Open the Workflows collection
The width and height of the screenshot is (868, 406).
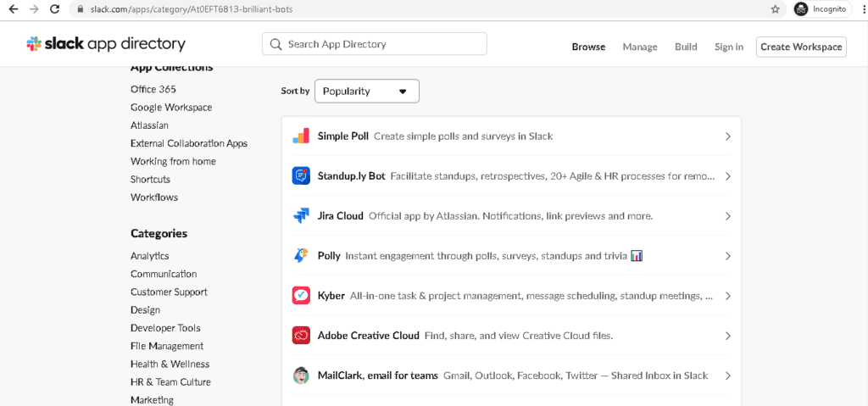[154, 197]
